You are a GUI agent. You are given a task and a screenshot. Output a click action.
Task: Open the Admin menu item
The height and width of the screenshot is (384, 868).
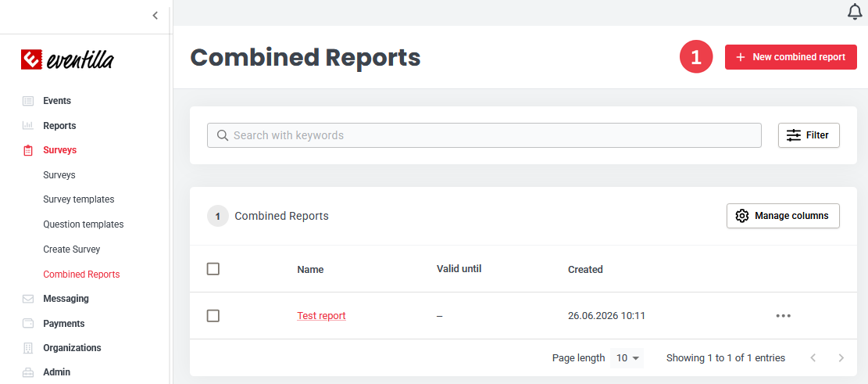[56, 372]
